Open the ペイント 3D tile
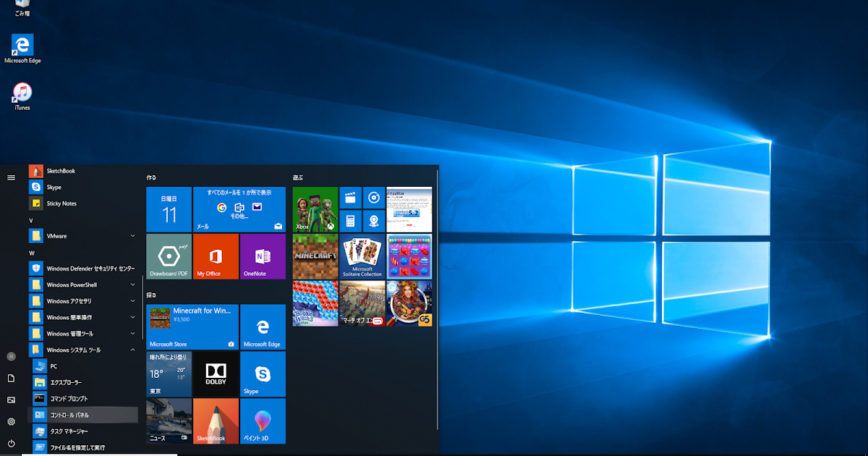The image size is (868, 456). (x=263, y=421)
